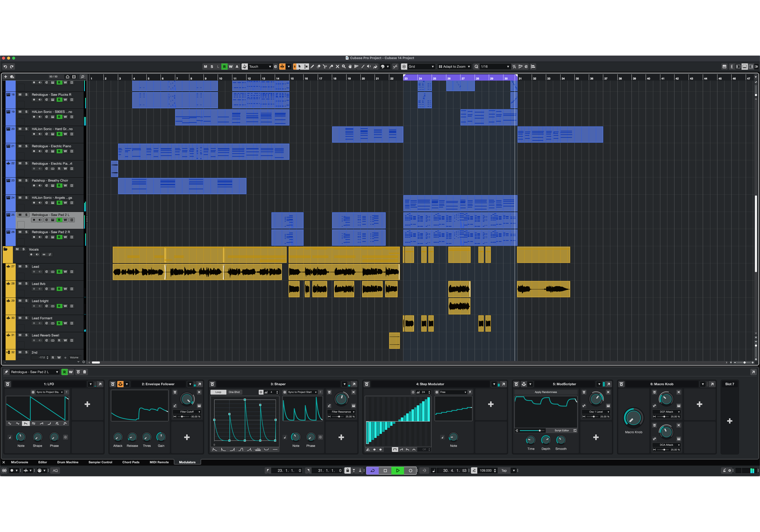Select the Line tool in toolbar
The width and height of the screenshot is (760, 532).
pos(363,66)
